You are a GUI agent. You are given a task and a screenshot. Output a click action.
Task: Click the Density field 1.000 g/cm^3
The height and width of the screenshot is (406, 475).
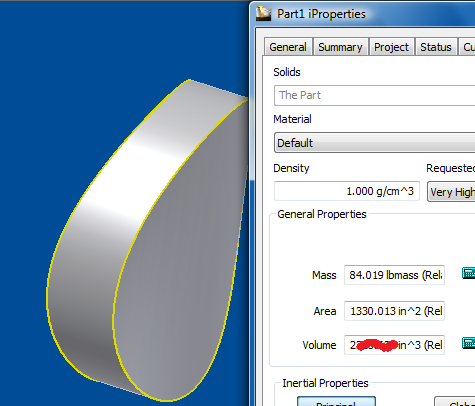click(347, 191)
